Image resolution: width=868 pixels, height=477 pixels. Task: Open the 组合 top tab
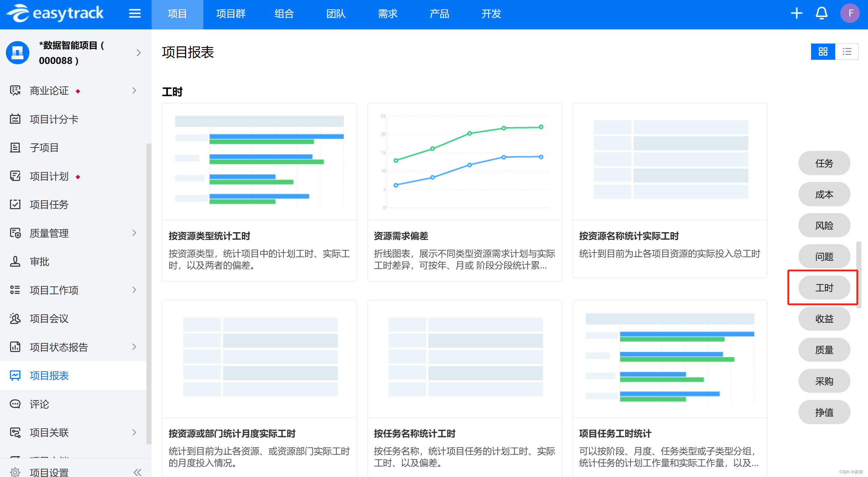(284, 14)
